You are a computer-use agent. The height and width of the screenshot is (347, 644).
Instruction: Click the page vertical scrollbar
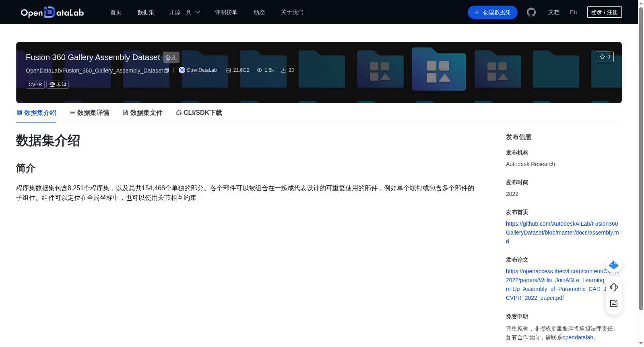641,159
